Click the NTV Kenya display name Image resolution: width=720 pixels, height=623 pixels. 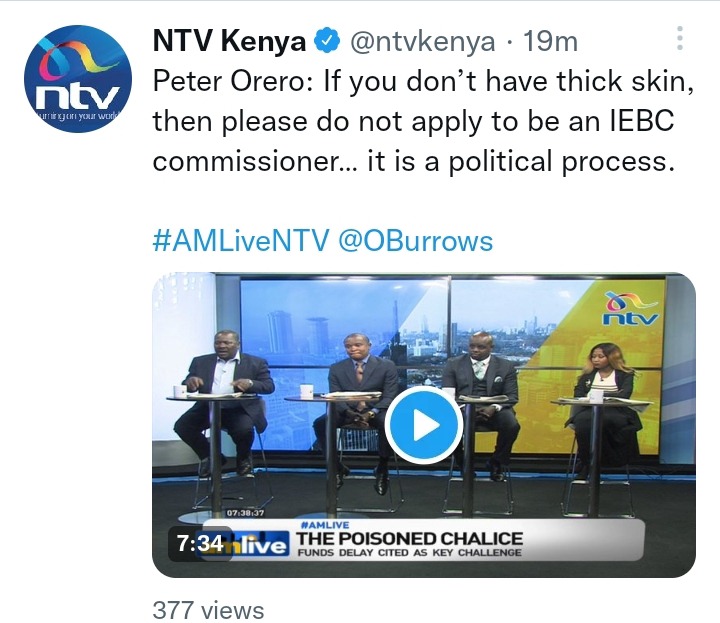pyautogui.click(x=229, y=41)
